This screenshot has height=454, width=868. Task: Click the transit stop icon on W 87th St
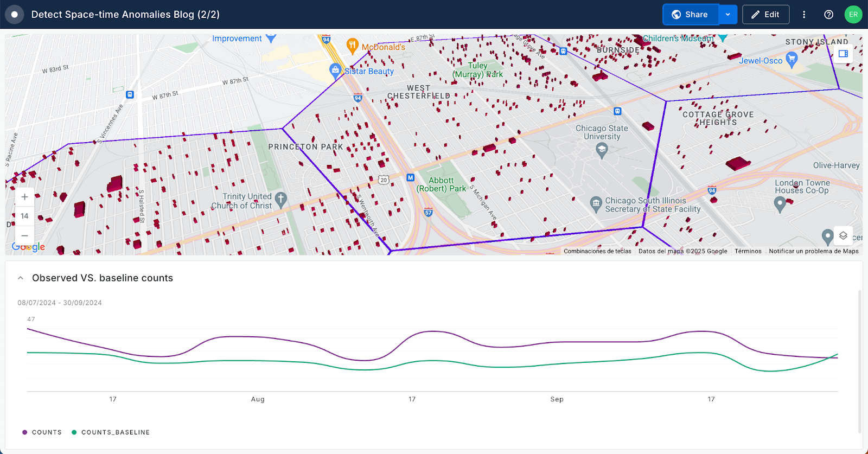[130, 94]
